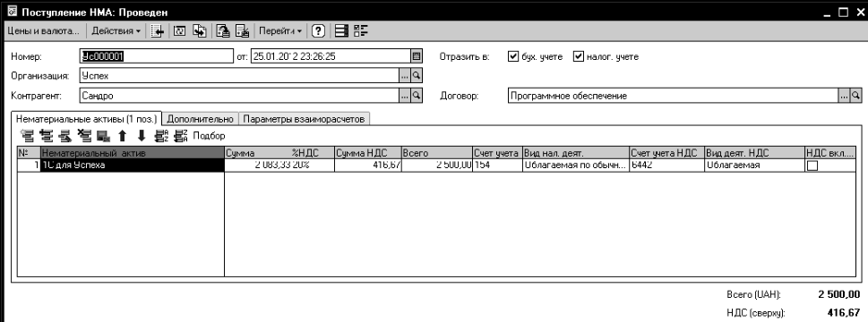
Task: Click the Организация field with Успех
Action: [x=239, y=75]
